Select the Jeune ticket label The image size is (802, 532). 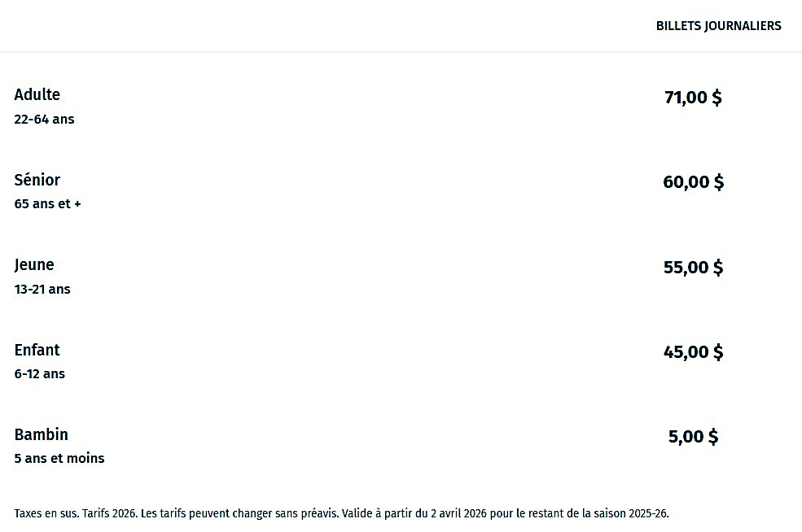(34, 265)
